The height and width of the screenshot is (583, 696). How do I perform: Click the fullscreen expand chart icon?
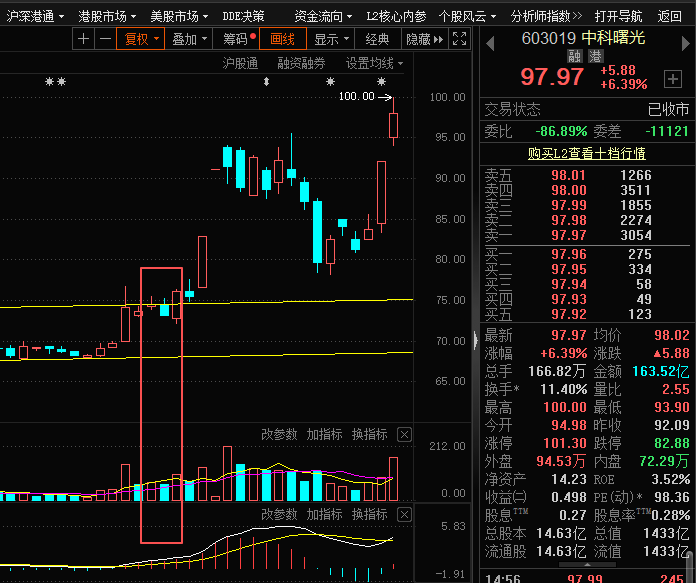click(459, 39)
